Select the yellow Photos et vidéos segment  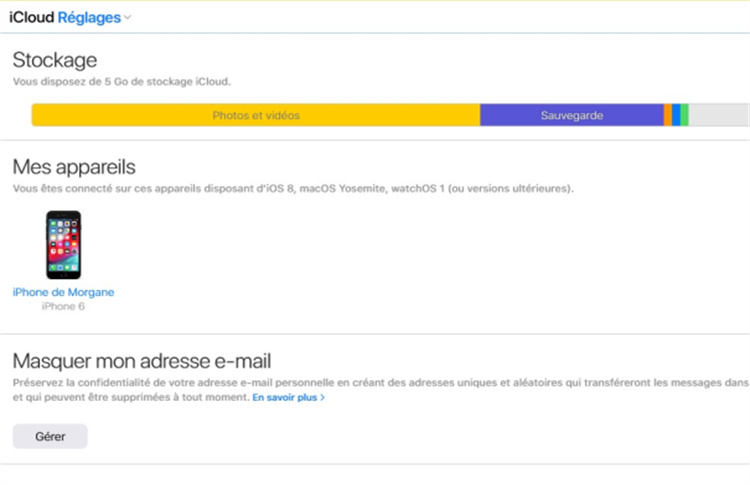pyautogui.click(x=256, y=115)
